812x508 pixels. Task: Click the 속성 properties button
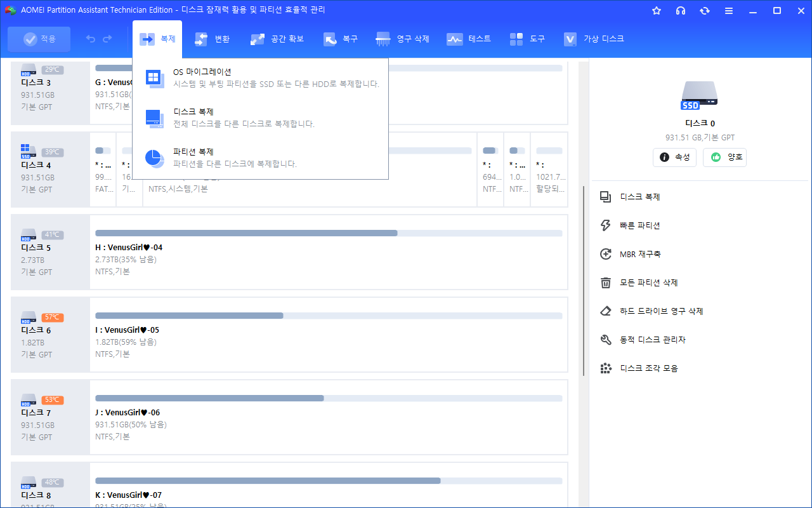pos(675,157)
